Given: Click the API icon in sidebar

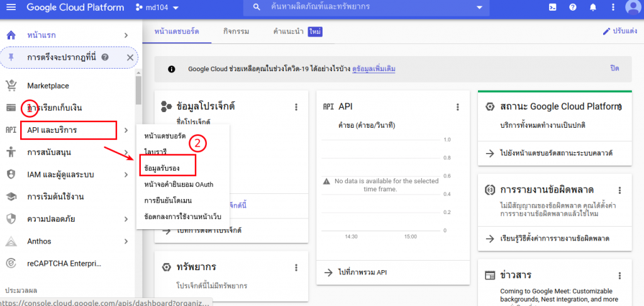Looking at the screenshot, I should 11,130.
